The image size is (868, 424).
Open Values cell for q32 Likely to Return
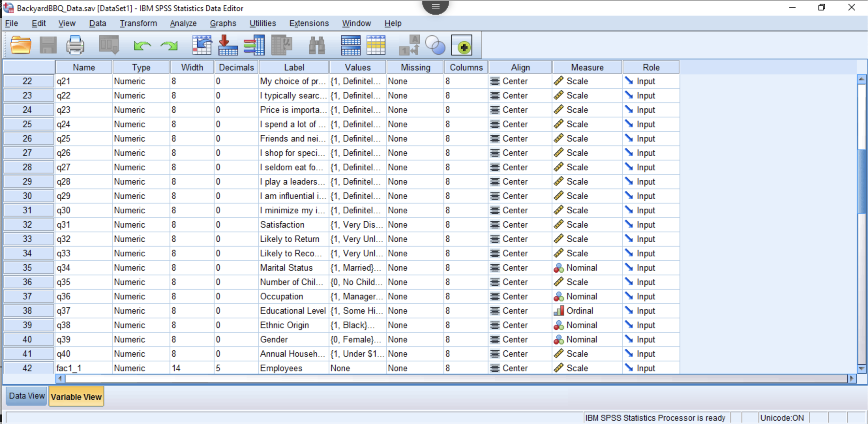357,239
